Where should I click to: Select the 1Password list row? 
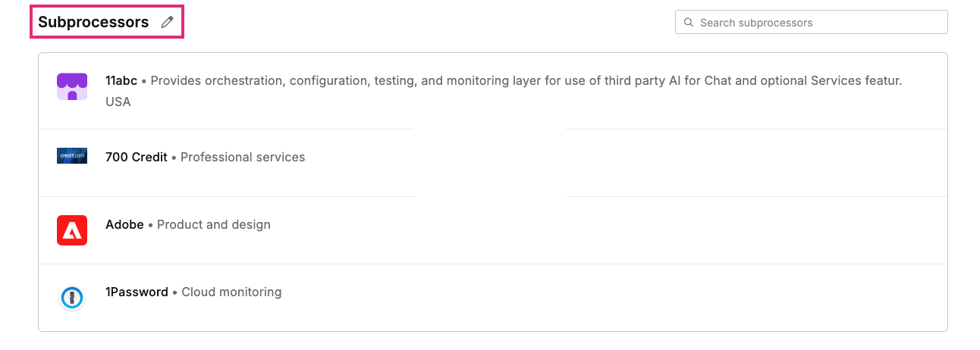[493, 298]
